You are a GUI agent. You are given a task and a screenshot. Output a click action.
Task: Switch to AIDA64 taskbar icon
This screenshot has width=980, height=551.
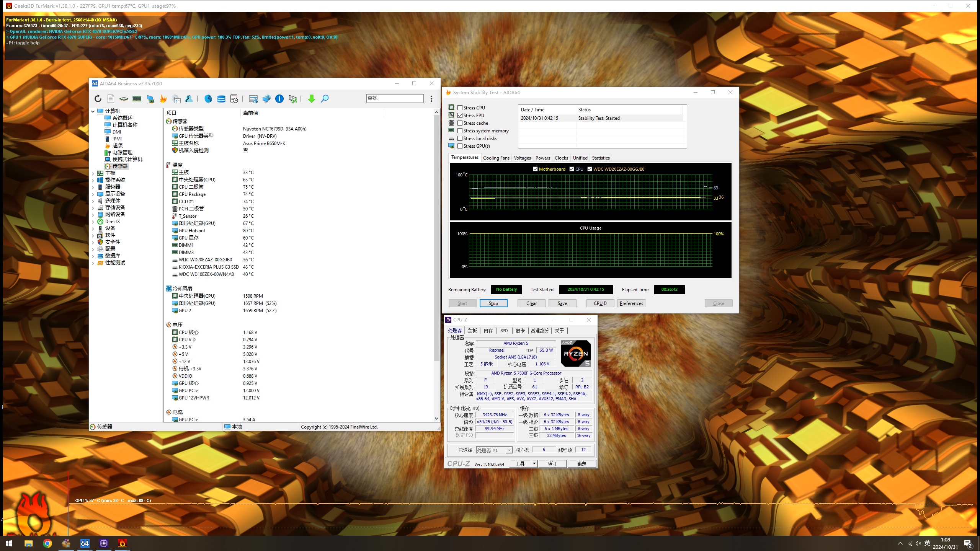coord(85,543)
